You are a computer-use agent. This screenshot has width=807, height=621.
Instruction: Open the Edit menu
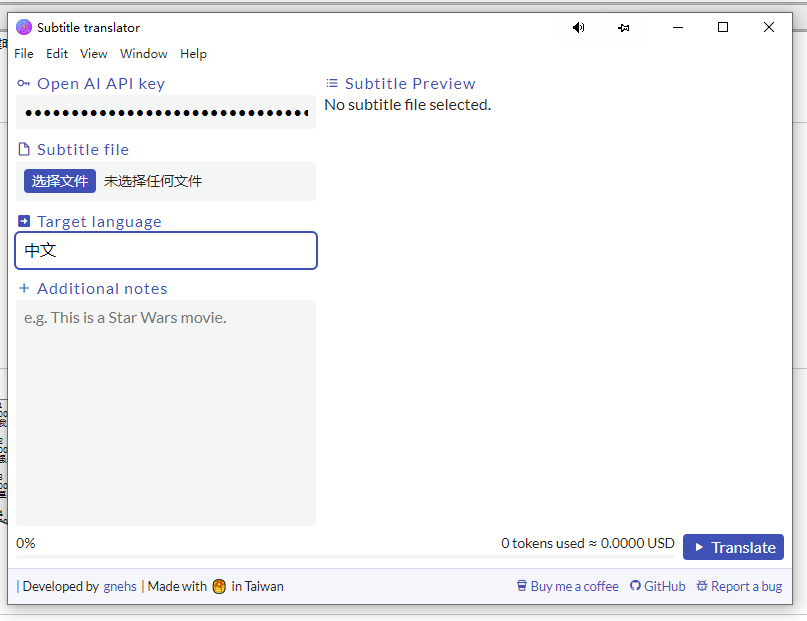[57, 54]
